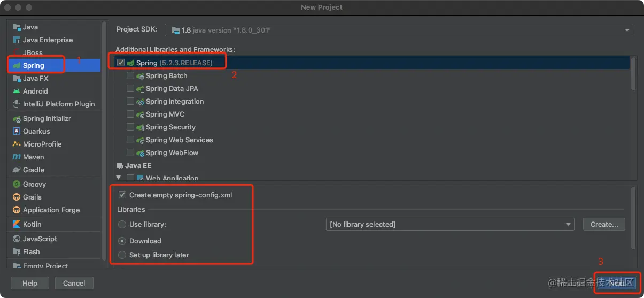Uncheck Create empty spring-config.xml
This screenshot has width=644, height=298.
click(x=122, y=195)
